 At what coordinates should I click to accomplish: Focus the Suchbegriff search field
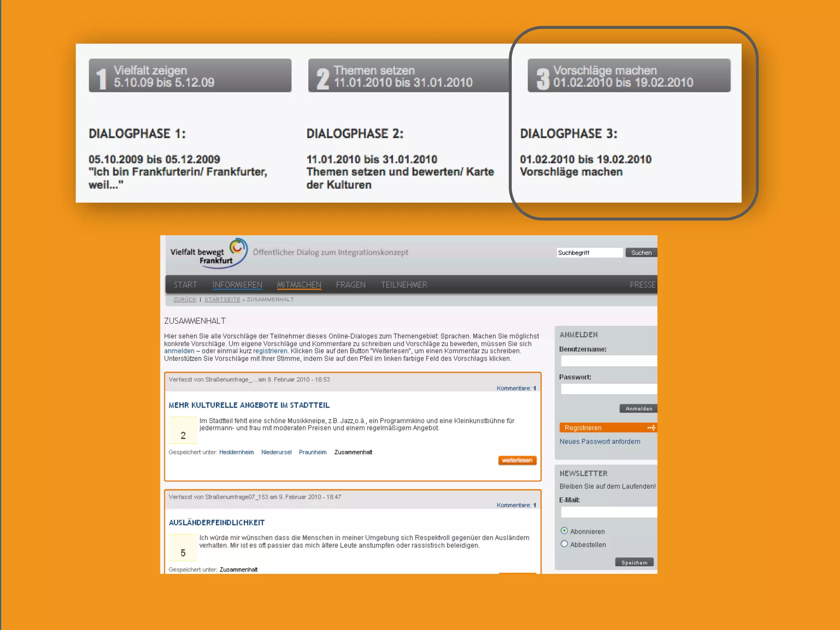pos(589,253)
